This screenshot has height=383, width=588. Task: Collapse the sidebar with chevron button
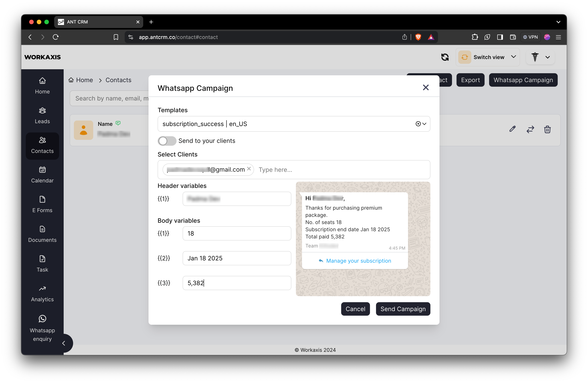point(63,343)
